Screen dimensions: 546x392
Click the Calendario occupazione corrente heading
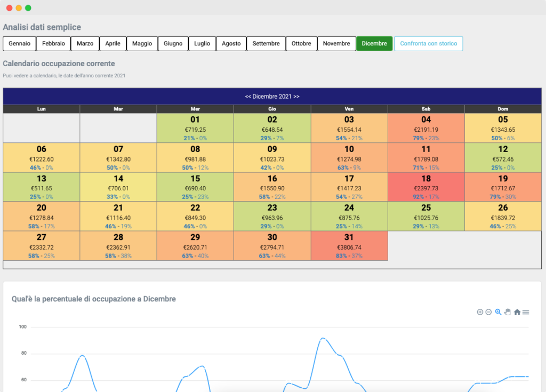point(59,63)
